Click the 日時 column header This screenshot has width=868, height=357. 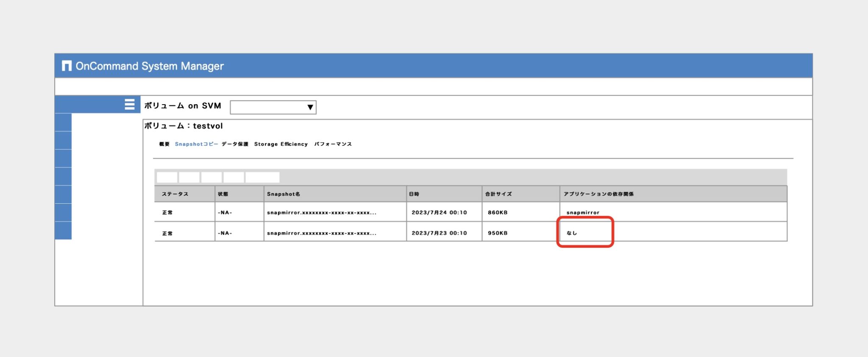tap(414, 194)
